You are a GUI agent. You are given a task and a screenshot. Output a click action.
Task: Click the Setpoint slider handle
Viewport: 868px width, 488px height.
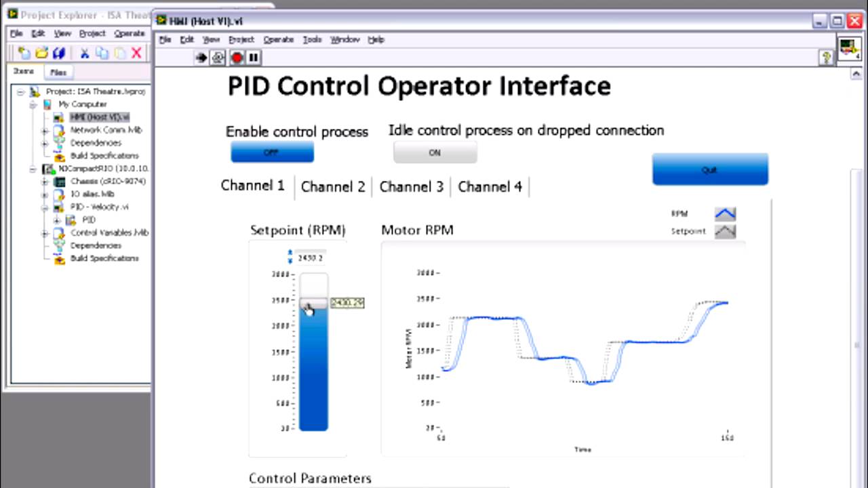(x=313, y=303)
